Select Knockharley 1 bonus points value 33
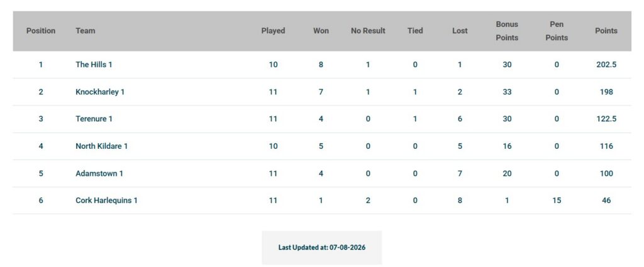Image resolution: width=644 pixels, height=267 pixels. tap(507, 92)
